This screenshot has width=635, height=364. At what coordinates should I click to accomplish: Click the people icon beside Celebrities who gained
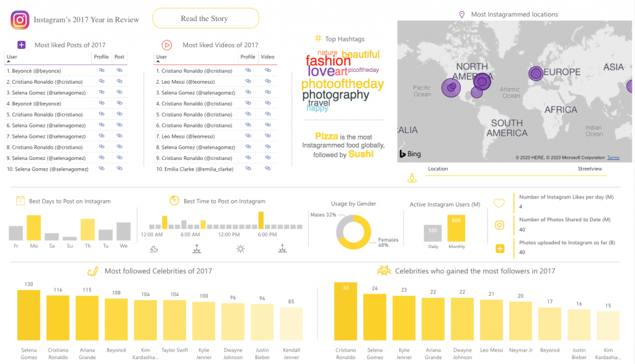(384, 270)
